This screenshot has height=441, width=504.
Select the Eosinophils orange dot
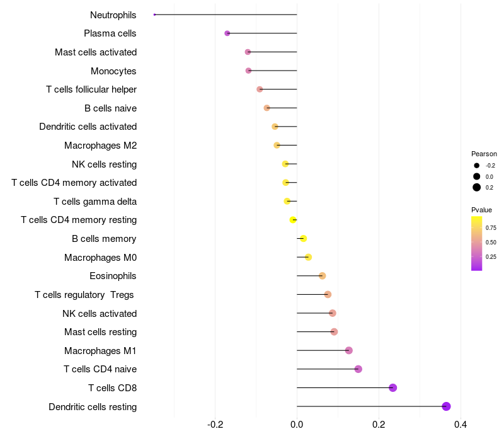coord(323,276)
